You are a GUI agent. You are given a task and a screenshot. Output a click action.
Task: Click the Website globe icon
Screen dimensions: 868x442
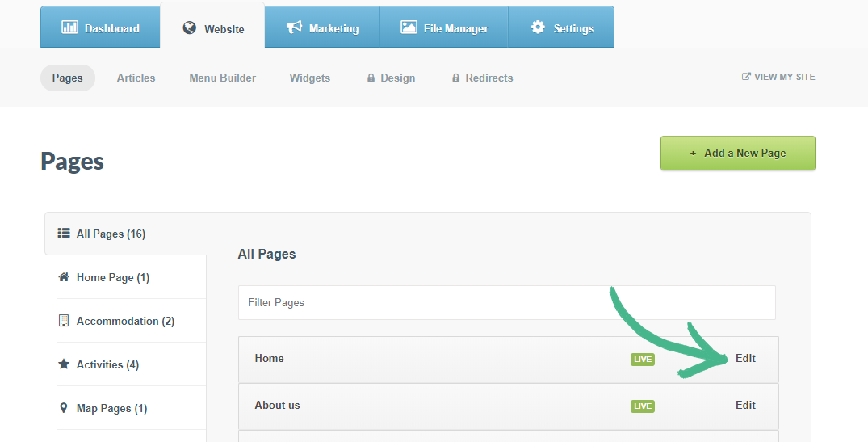[190, 28]
